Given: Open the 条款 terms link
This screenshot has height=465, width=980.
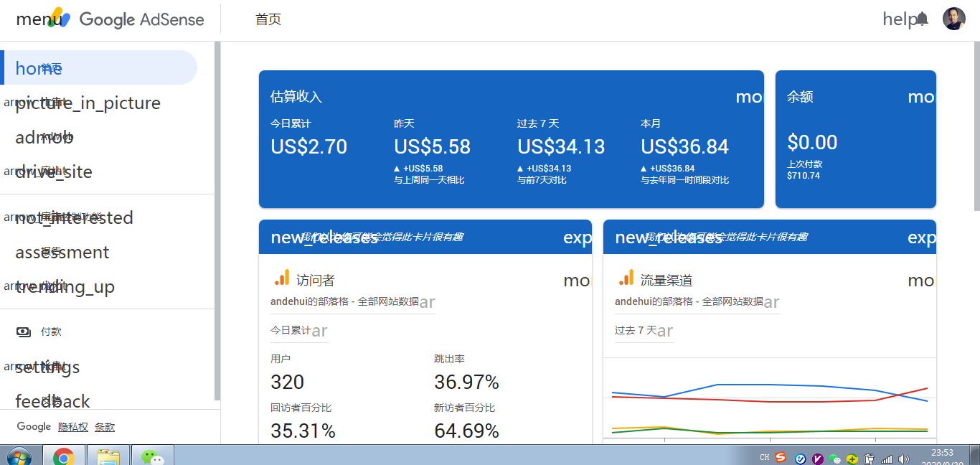Looking at the screenshot, I should tap(105, 426).
